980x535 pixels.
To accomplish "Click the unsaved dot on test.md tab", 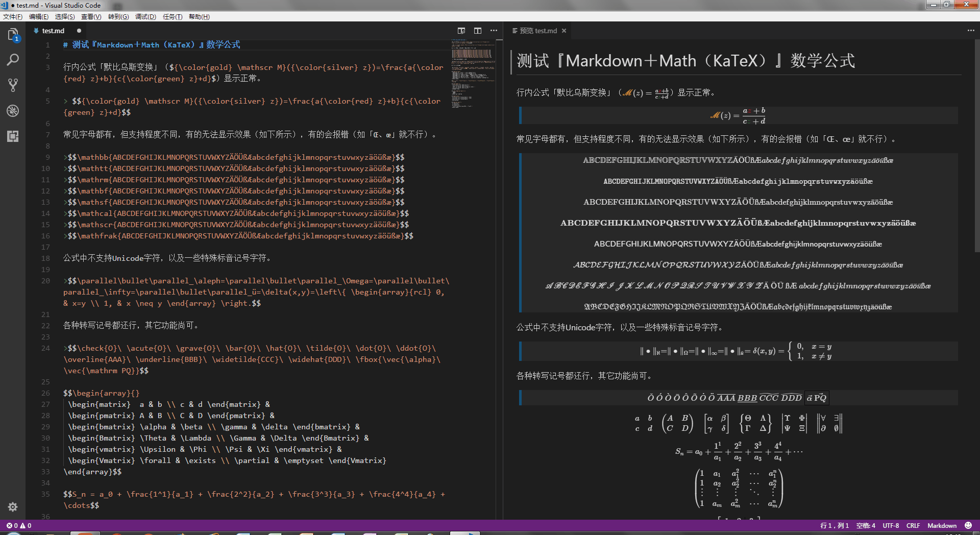I will 79,31.
